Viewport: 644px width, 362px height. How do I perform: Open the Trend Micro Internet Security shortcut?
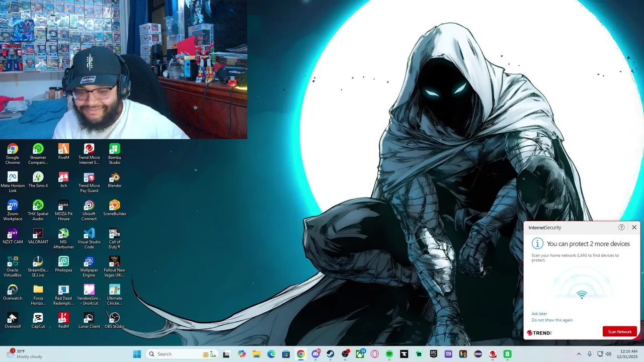(x=89, y=154)
